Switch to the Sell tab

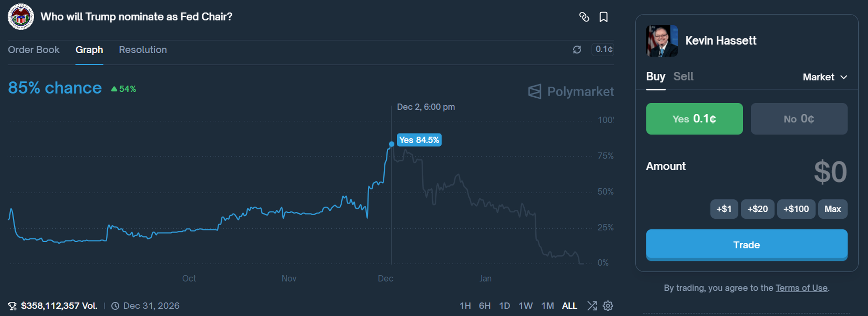click(x=683, y=76)
